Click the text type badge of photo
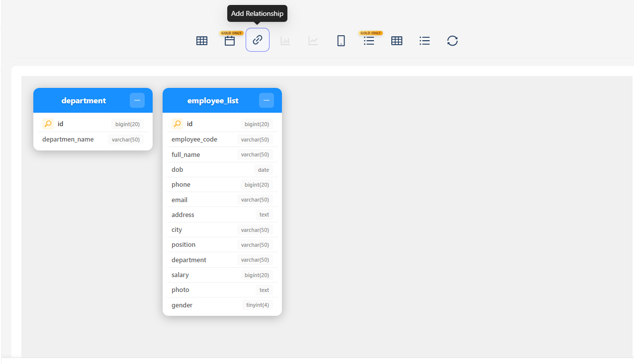This screenshot has height=364, width=634. point(264,290)
